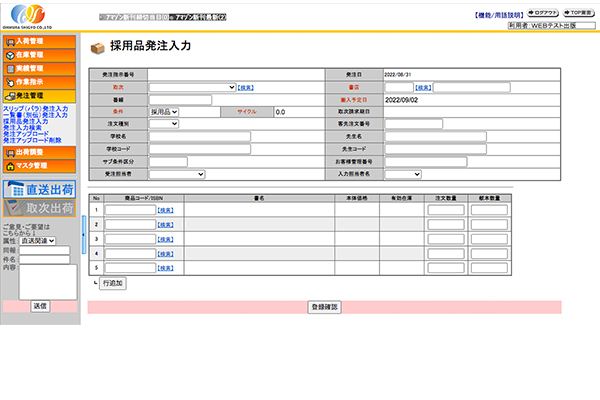Click the package box icon beside title

97,48
